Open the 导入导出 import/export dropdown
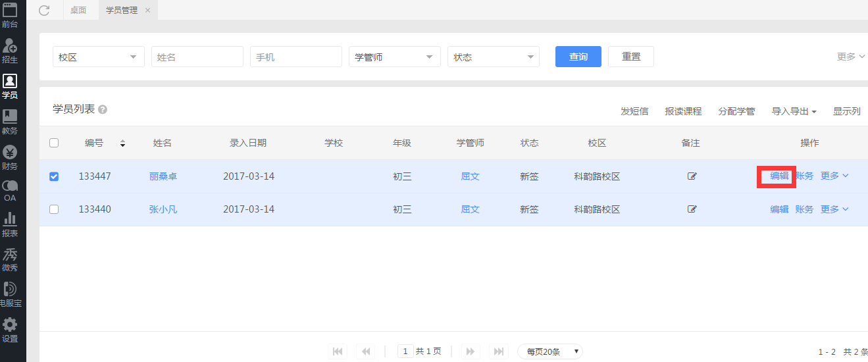 click(794, 111)
